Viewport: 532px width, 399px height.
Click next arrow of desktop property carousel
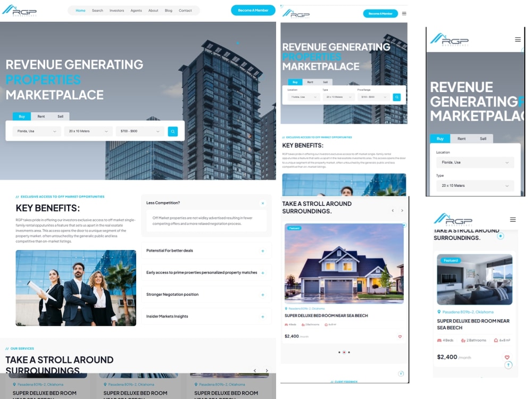[267, 370]
